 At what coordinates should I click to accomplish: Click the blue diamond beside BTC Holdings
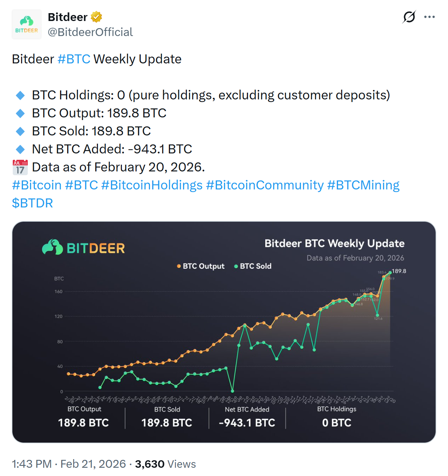(x=20, y=95)
